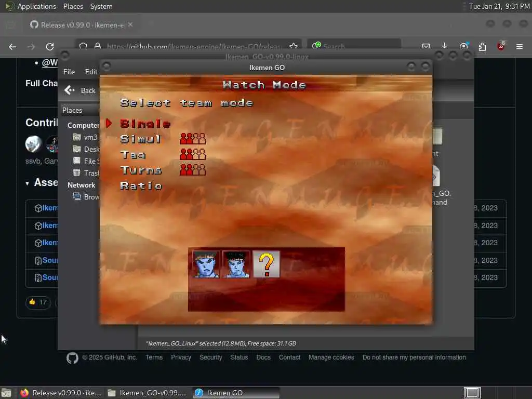
Task: Choose the Tag team mode option
Action: (133, 155)
